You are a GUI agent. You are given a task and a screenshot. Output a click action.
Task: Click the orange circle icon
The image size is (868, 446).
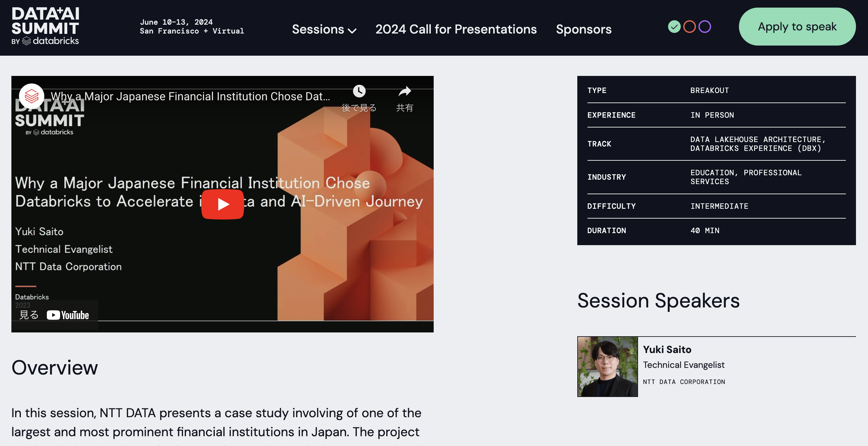[x=689, y=27]
